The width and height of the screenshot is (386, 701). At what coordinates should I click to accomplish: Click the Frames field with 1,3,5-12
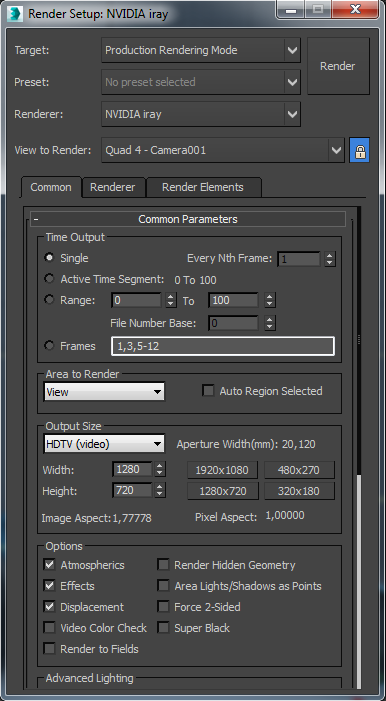[223, 346]
